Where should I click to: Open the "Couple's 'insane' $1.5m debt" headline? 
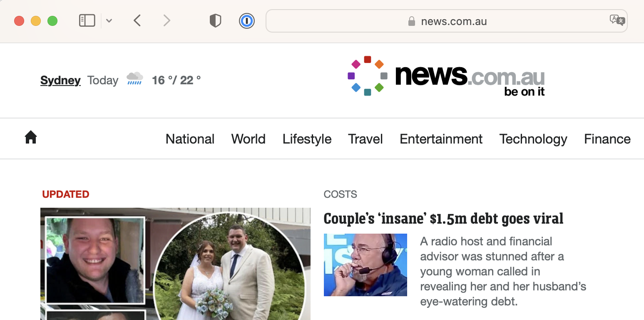point(443,219)
